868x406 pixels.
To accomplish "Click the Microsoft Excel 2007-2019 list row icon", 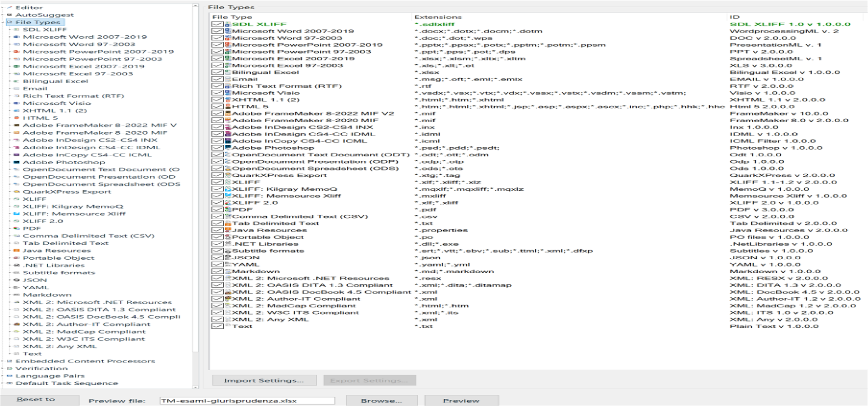I will coord(228,58).
